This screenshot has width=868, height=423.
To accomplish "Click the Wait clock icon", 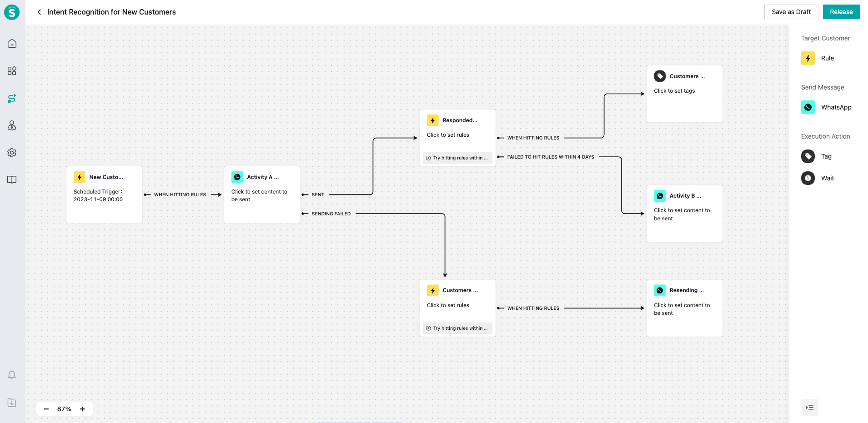I will pyautogui.click(x=808, y=178).
